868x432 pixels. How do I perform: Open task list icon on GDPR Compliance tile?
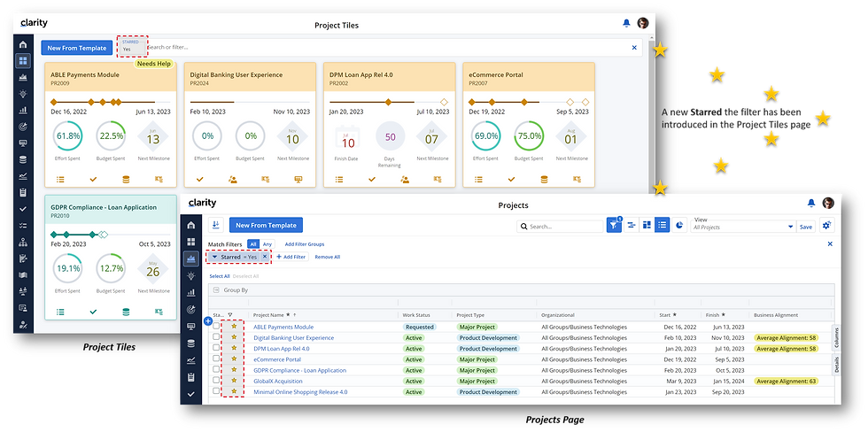[x=60, y=312]
